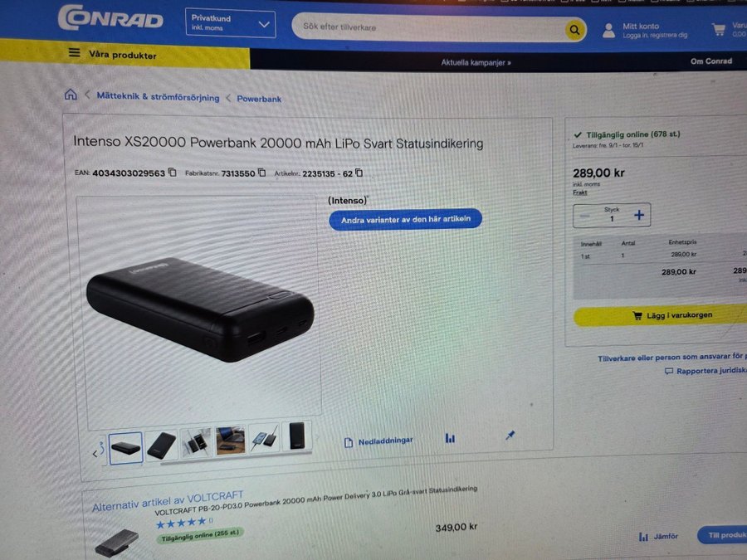
Task: Click the previous thumbnail arrow
Action: [95, 453]
